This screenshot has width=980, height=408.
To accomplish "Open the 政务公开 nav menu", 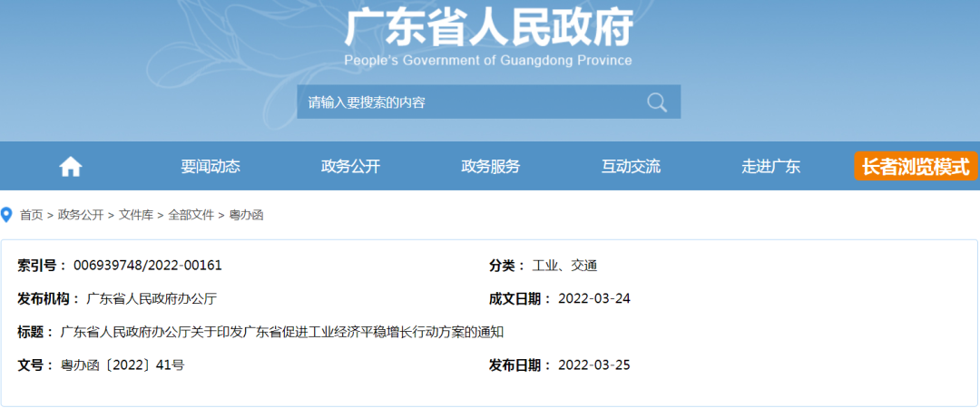I will 350,167.
